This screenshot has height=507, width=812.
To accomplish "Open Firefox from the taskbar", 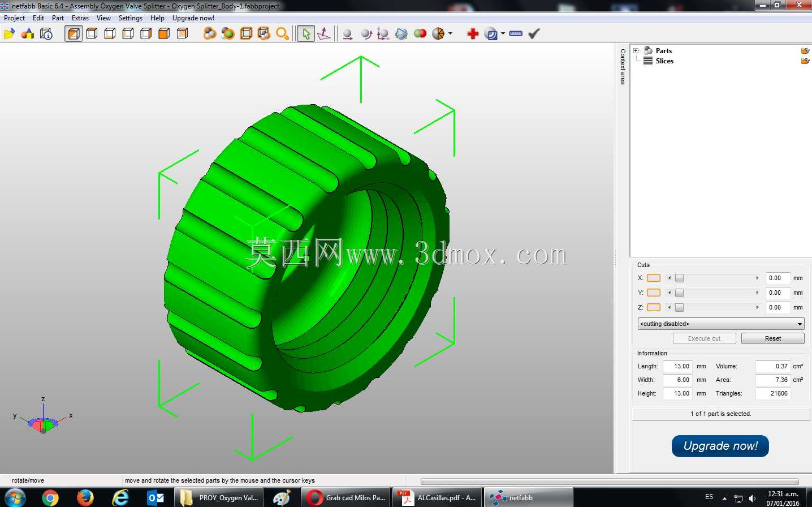I will (x=85, y=498).
